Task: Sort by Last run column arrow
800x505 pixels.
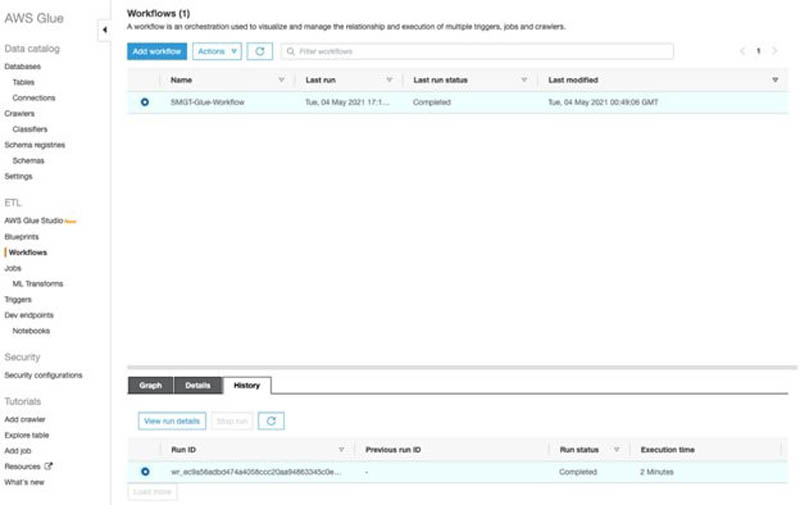Action: [389, 80]
